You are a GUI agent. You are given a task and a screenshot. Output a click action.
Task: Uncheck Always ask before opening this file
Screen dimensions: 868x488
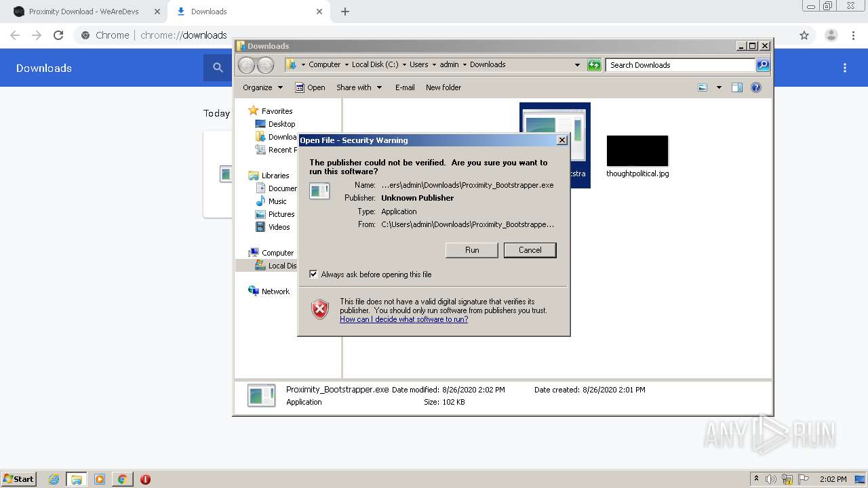click(x=313, y=274)
